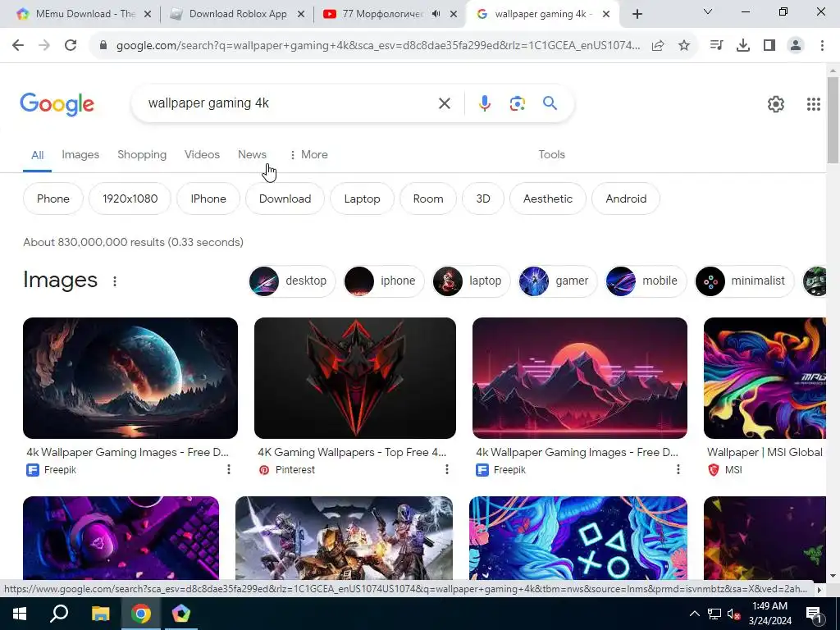The width and height of the screenshot is (840, 630).
Task: Open Google apps grid
Action: [x=813, y=104]
